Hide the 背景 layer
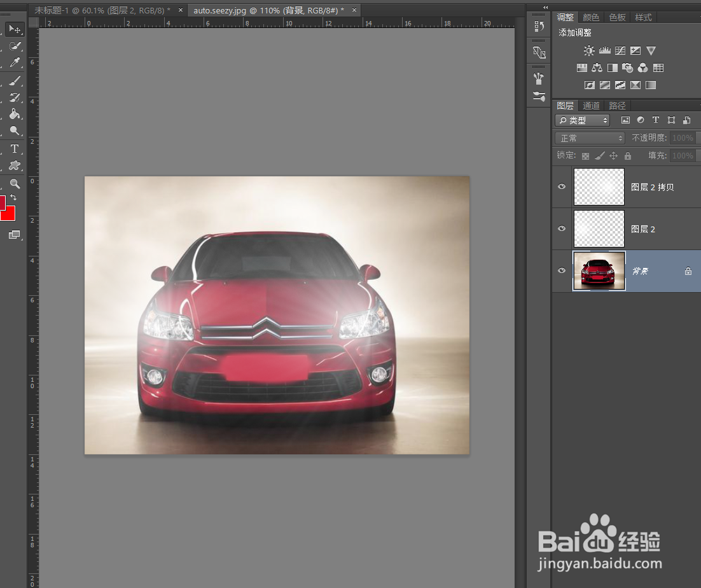 tap(562, 270)
